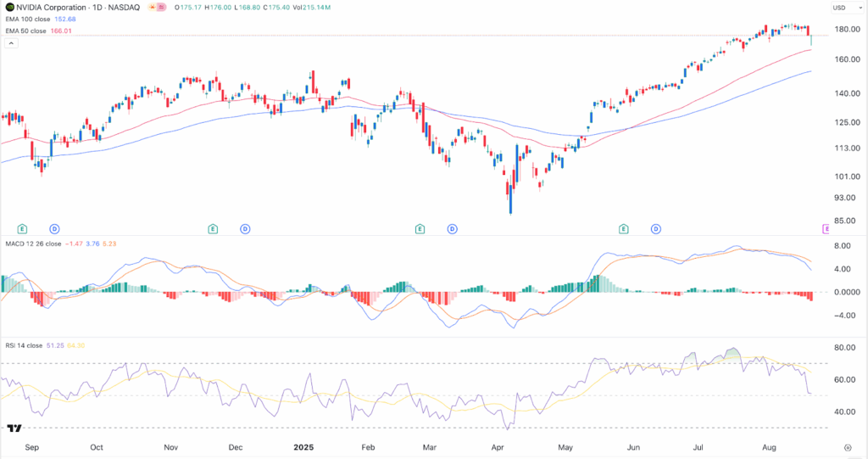Image resolution: width=868 pixels, height=459 pixels.
Task: Click the 93.00 price axis label
Action: click(x=847, y=198)
